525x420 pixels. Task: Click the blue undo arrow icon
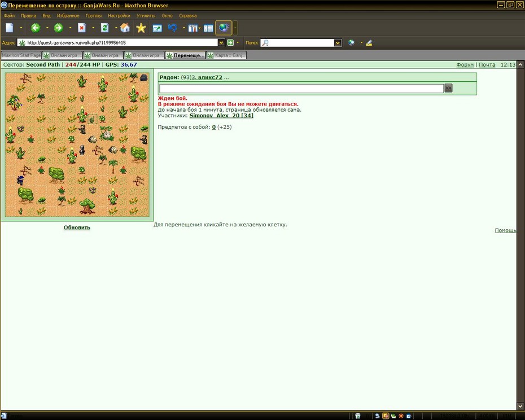click(x=173, y=28)
